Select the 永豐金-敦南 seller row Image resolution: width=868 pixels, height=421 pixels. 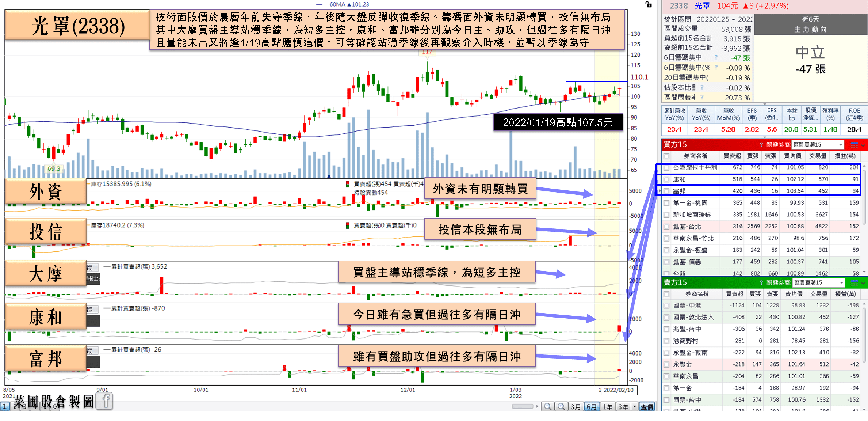click(761, 353)
